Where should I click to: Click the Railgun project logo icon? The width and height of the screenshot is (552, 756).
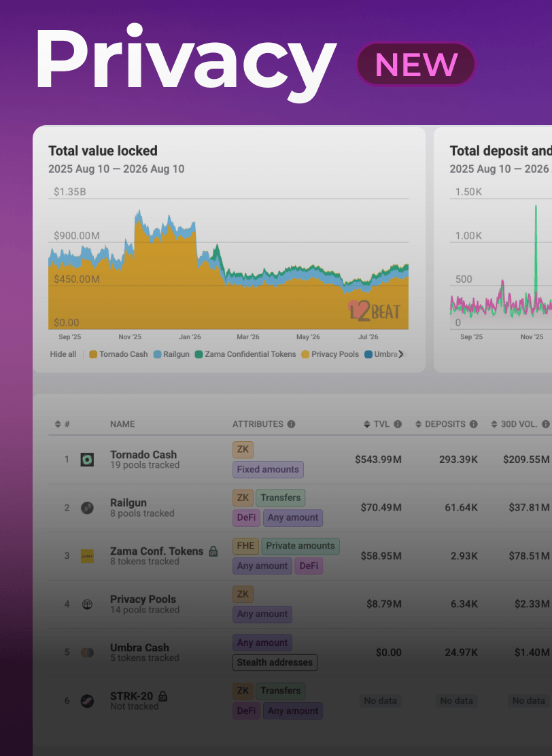87,508
